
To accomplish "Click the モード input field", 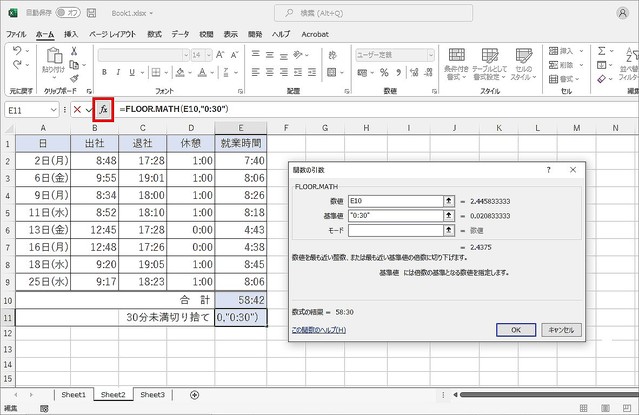I will coord(393,230).
